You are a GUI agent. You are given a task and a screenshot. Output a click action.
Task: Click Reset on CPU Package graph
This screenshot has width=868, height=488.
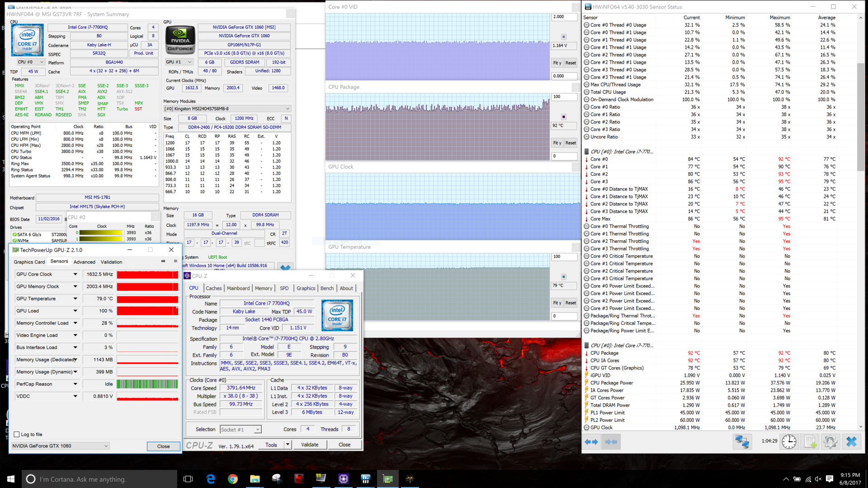[571, 143]
